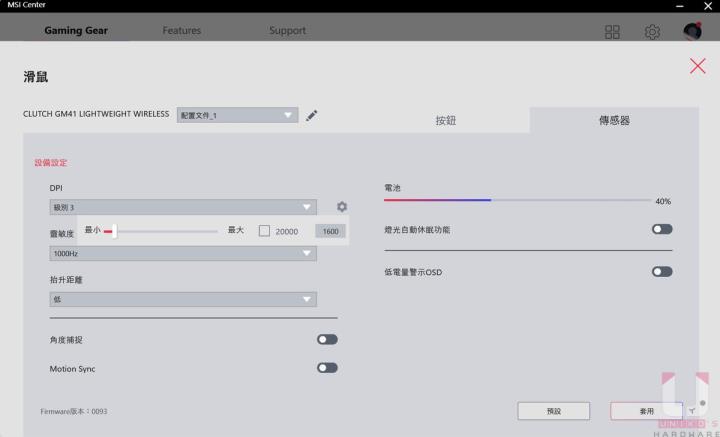This screenshot has width=720, height=437.
Task: Minimize the MSI Center window
Action: coord(679,6)
